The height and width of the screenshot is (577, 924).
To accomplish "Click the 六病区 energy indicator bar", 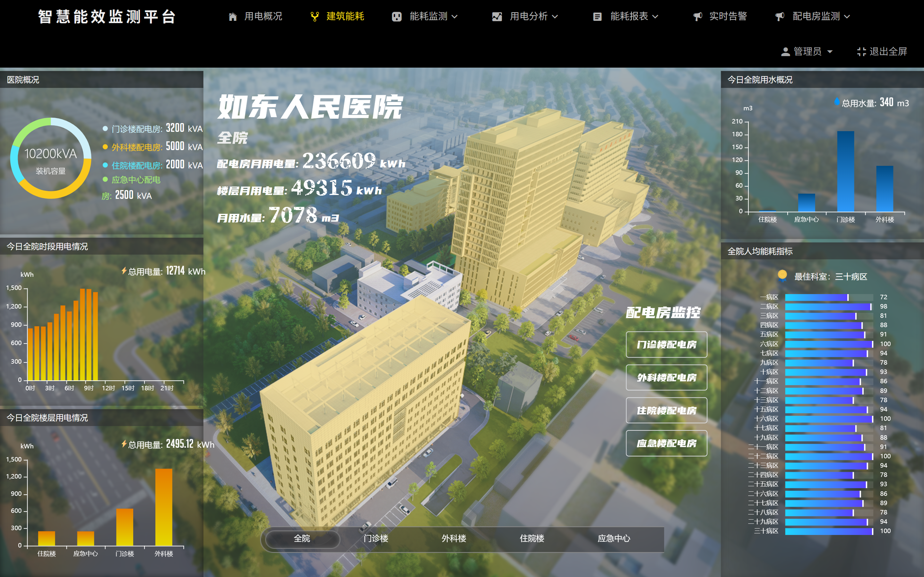I will [829, 344].
